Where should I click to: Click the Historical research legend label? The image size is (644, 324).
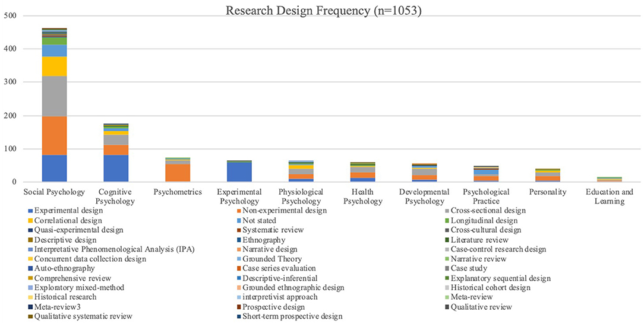click(65, 298)
